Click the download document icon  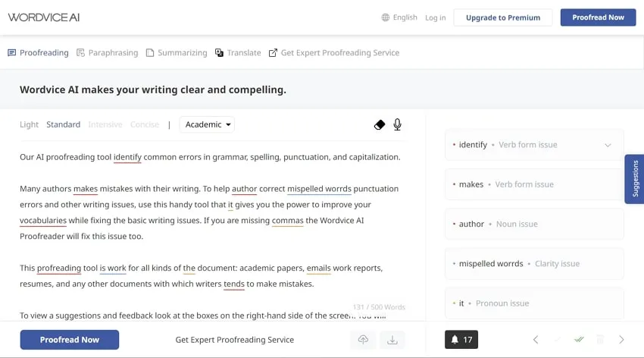click(x=392, y=340)
